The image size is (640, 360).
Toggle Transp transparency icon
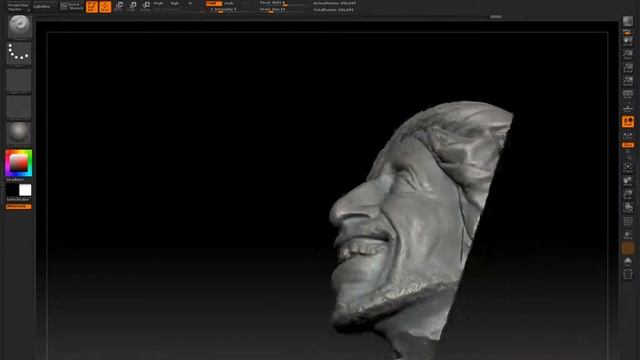pyautogui.click(x=628, y=235)
